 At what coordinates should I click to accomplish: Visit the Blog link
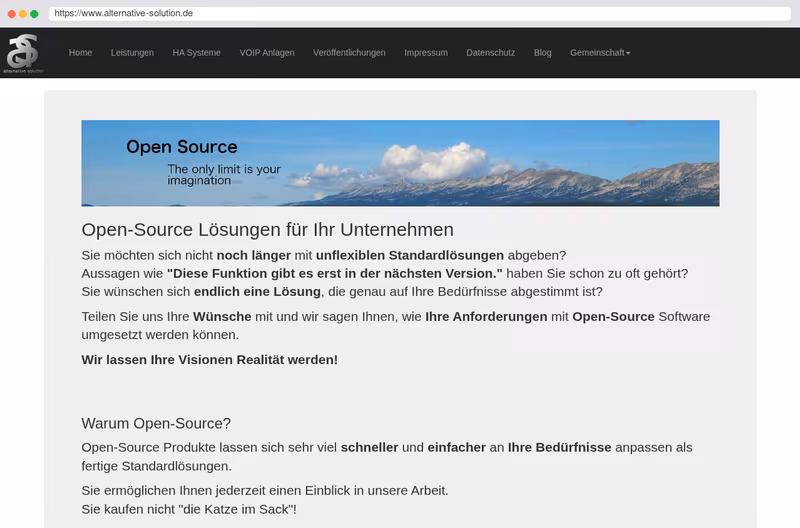tap(542, 53)
